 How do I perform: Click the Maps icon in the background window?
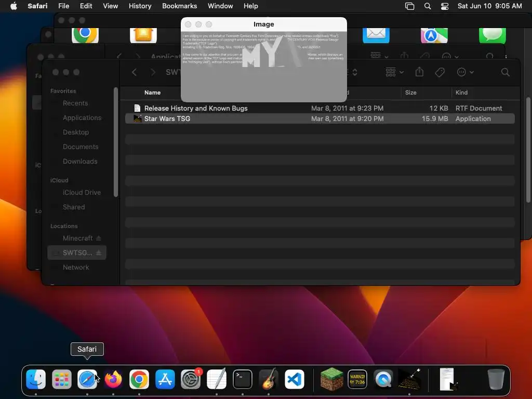click(434, 35)
